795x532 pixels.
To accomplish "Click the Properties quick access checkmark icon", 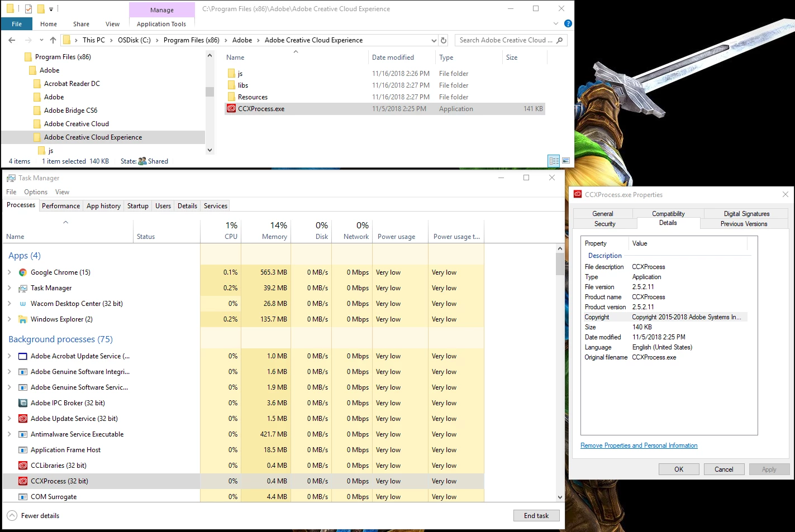I will point(28,9).
